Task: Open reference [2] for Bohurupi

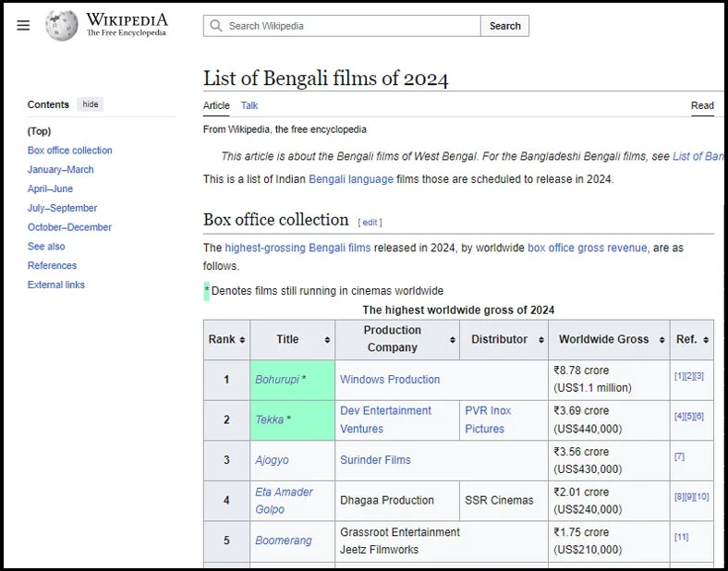Action: point(689,376)
